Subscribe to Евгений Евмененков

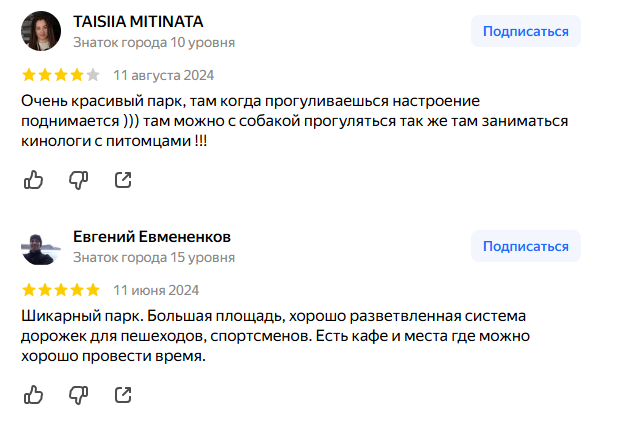tap(525, 246)
